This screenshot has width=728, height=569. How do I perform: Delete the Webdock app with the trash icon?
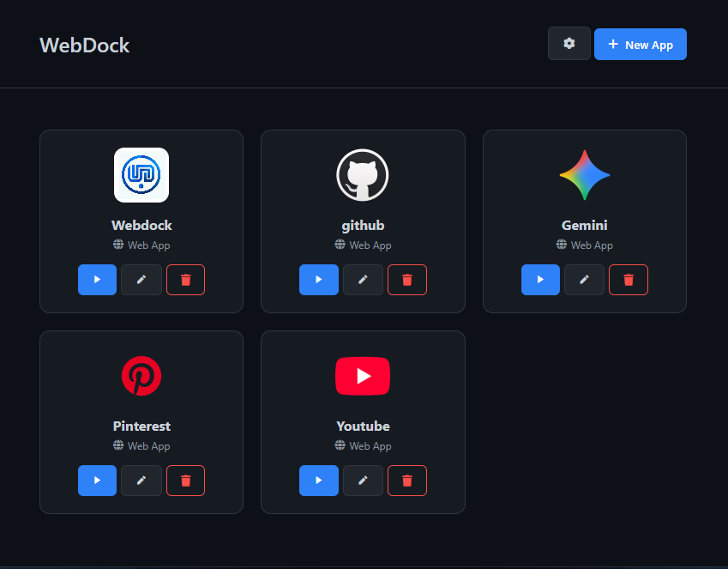pos(186,280)
